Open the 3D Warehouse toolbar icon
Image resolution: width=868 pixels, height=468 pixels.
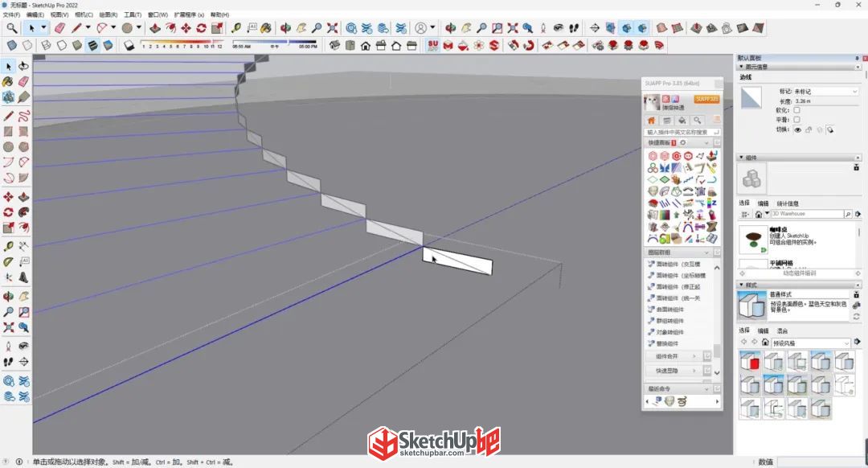(x=351, y=27)
